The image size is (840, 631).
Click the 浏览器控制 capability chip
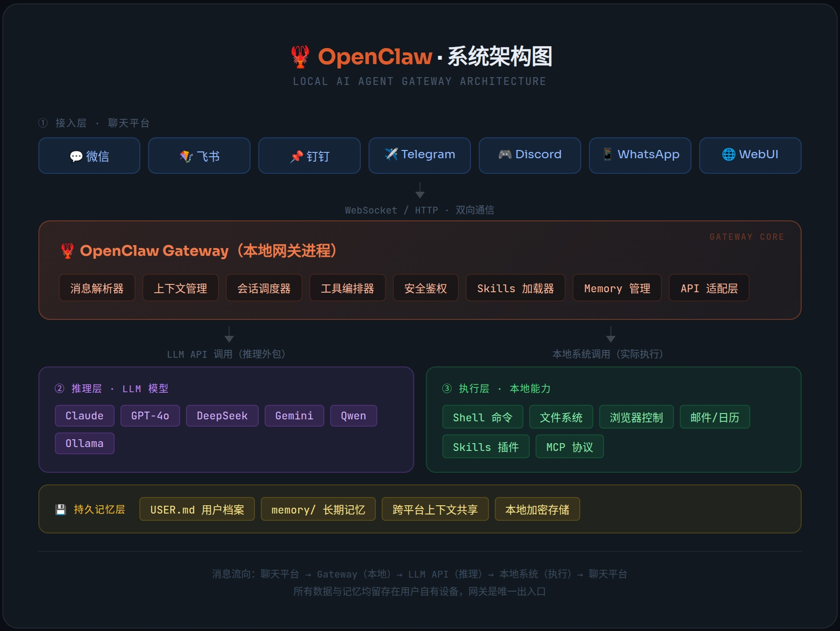click(x=637, y=417)
